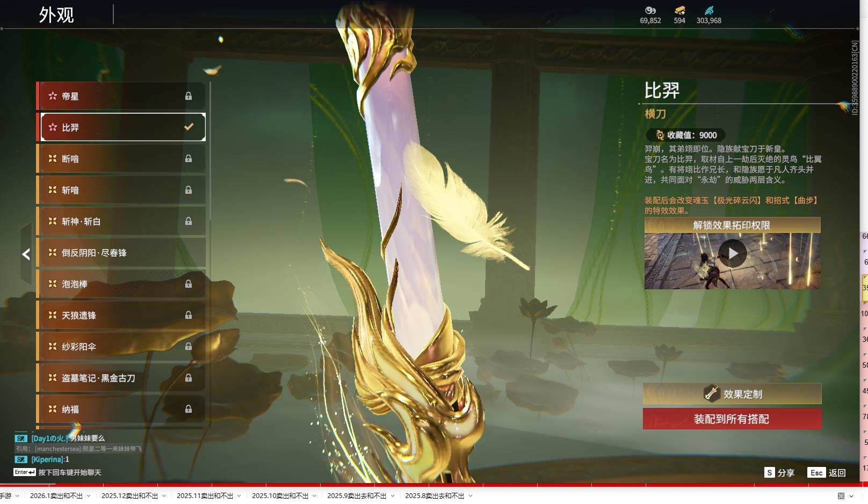The width and height of the screenshot is (868, 504).
Task: Click the chat channel icon beside Kiperina
Action: (x=21, y=459)
